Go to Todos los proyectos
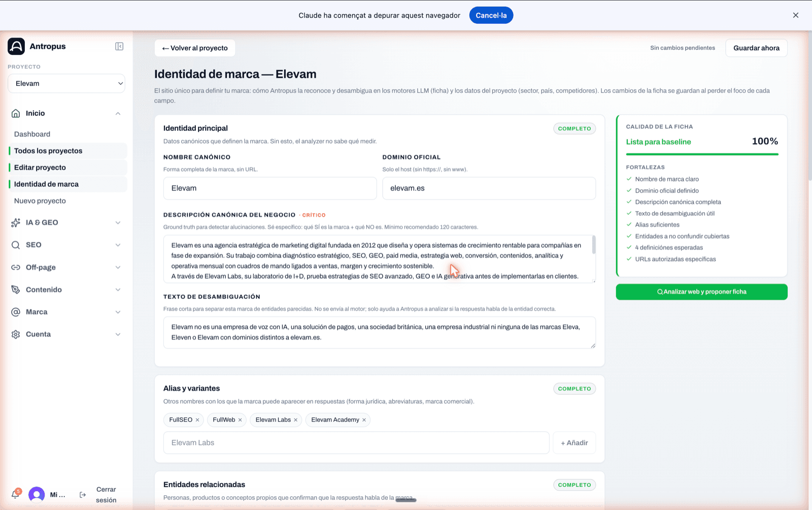This screenshot has width=812, height=510. pos(67,151)
